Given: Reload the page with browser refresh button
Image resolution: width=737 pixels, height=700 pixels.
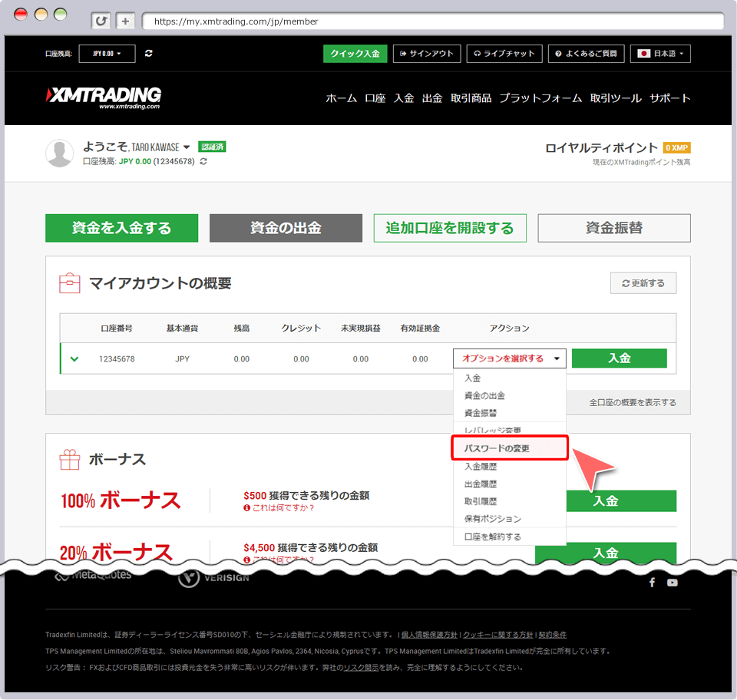Looking at the screenshot, I should coord(101,21).
